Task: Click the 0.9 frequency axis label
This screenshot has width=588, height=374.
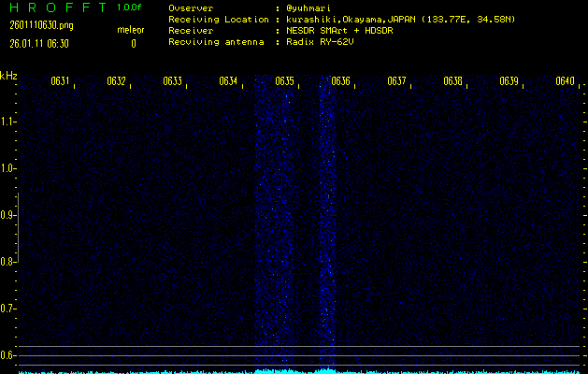Action: 8,215
